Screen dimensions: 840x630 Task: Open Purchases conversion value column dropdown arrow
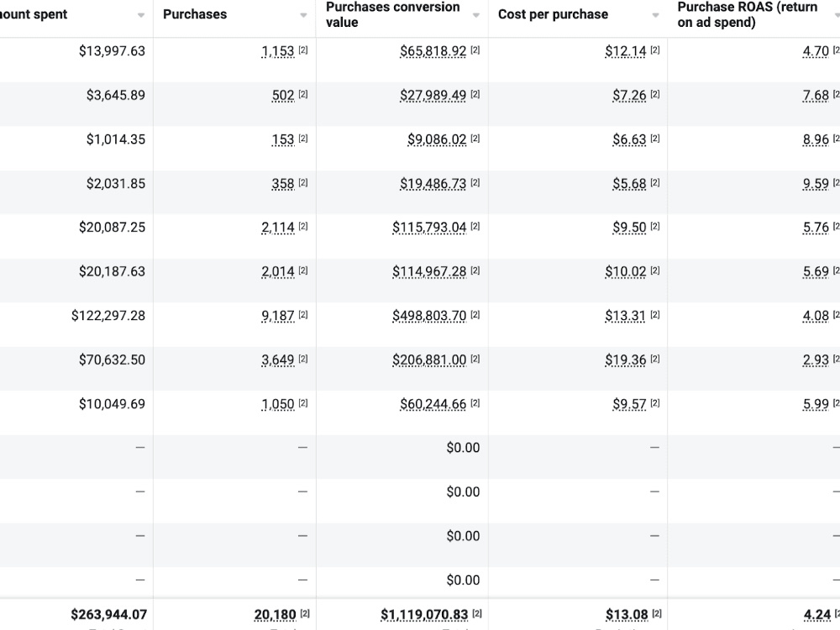pyautogui.click(x=475, y=15)
